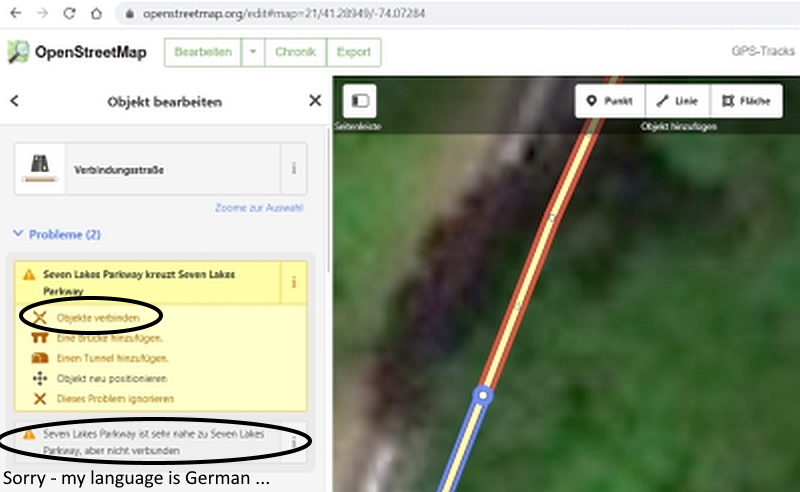Click the Verbindungsstraße road preset icon
The height and width of the screenshot is (492, 800).
(40, 169)
